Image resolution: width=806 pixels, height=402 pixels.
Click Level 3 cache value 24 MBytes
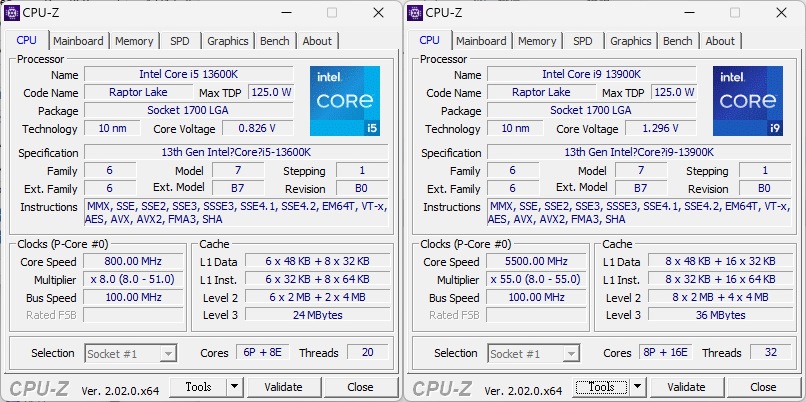(x=317, y=315)
